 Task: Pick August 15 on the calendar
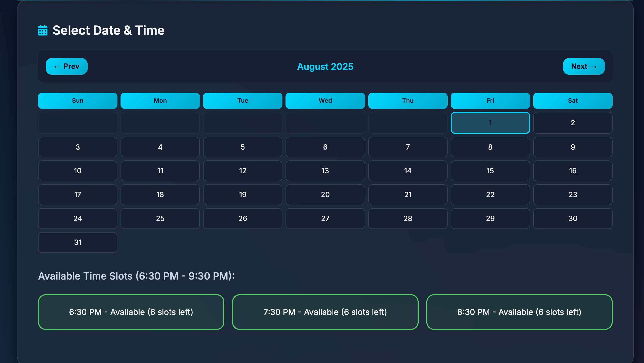pyautogui.click(x=490, y=171)
